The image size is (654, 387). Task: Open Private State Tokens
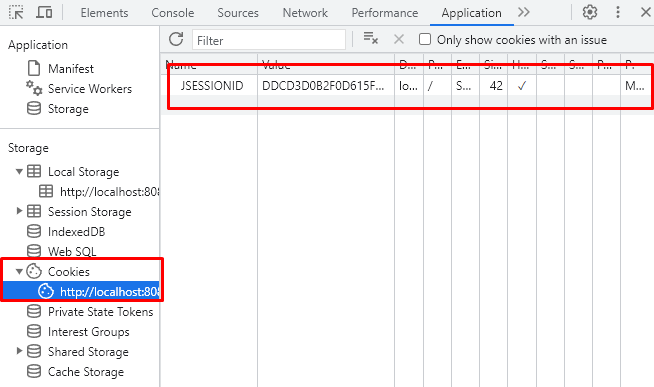[101, 312]
